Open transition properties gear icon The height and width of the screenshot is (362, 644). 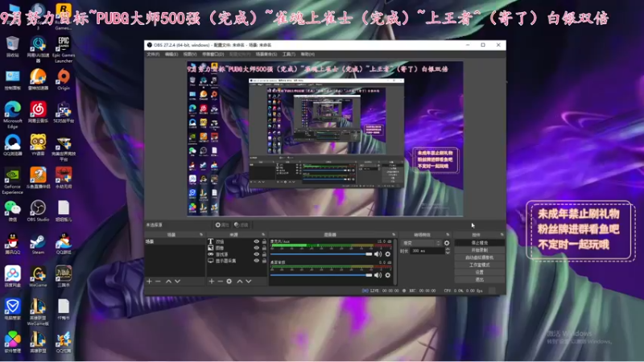tap(447, 243)
